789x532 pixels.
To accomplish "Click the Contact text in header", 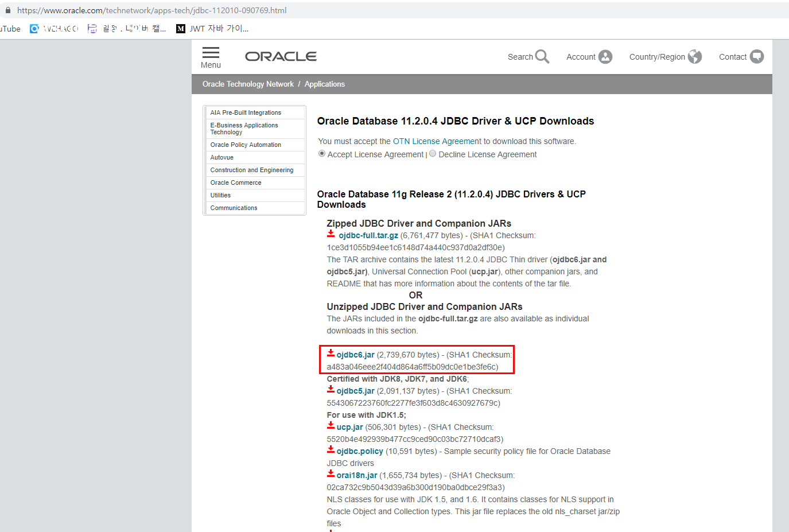I will [733, 57].
